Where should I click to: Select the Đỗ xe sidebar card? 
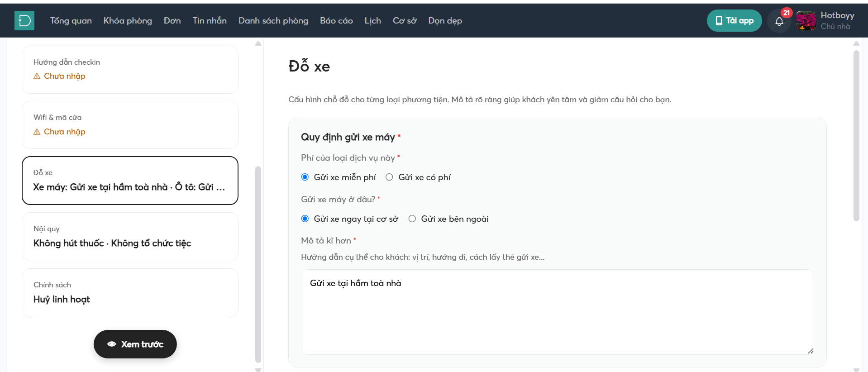coord(130,181)
